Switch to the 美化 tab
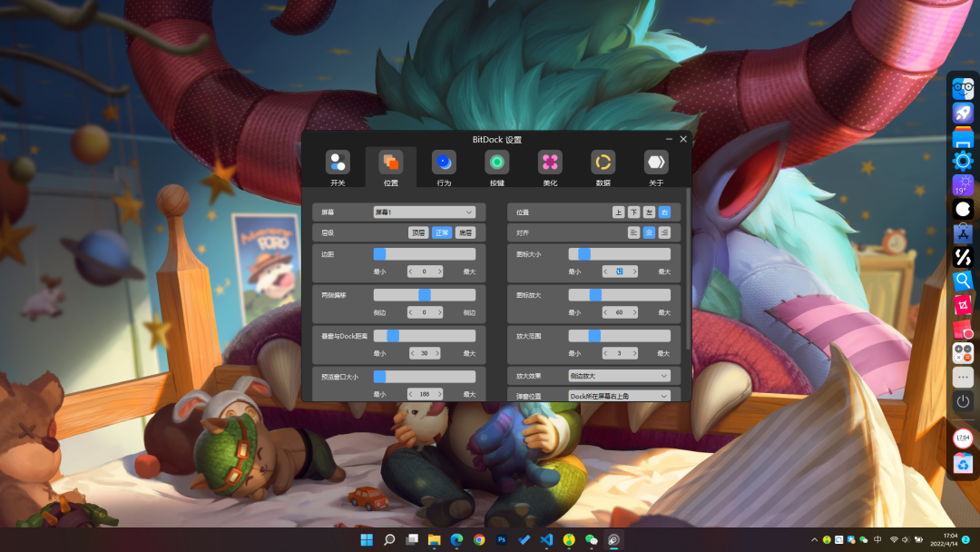 point(549,167)
